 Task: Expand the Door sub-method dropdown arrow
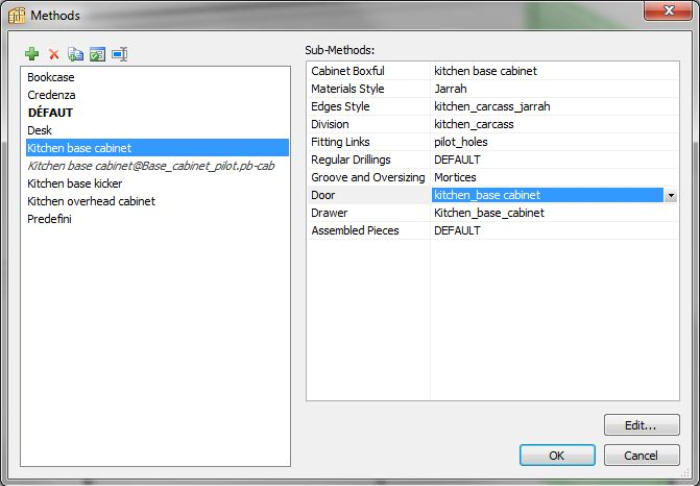tap(670, 196)
